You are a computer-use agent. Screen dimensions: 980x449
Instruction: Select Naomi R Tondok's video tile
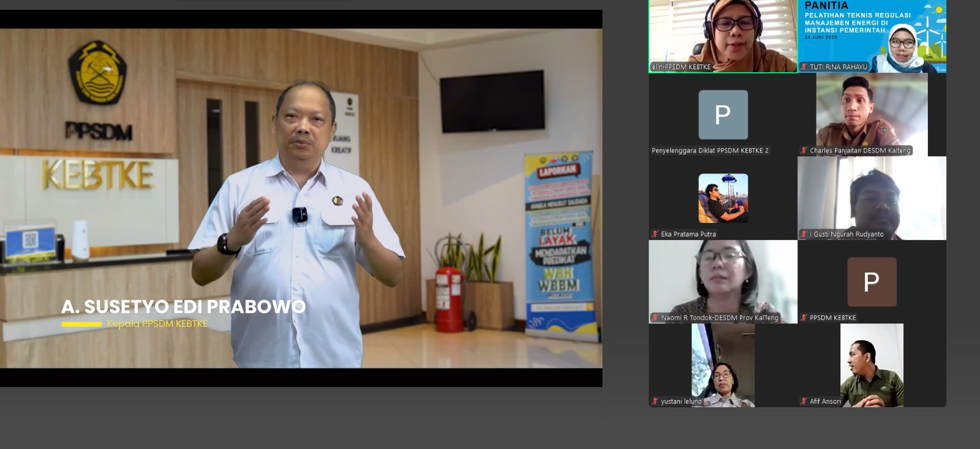723,282
